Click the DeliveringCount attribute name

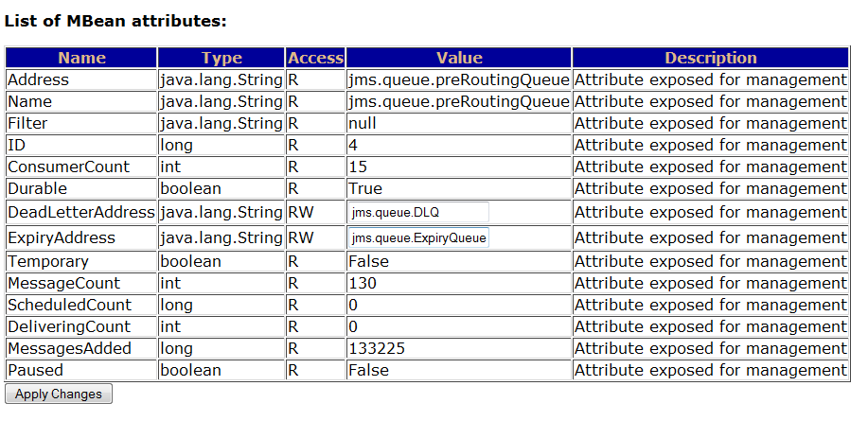[69, 326]
